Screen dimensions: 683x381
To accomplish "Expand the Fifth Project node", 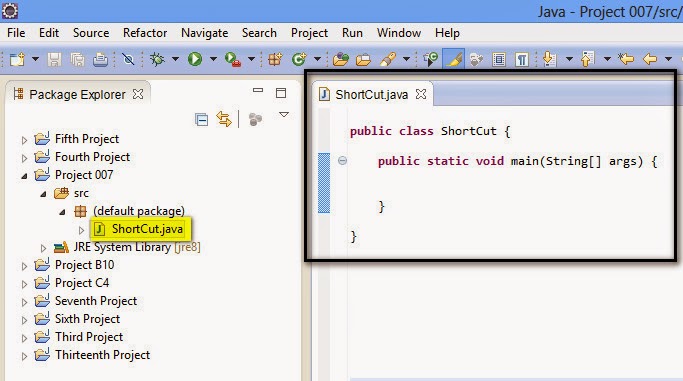I will coord(24,140).
